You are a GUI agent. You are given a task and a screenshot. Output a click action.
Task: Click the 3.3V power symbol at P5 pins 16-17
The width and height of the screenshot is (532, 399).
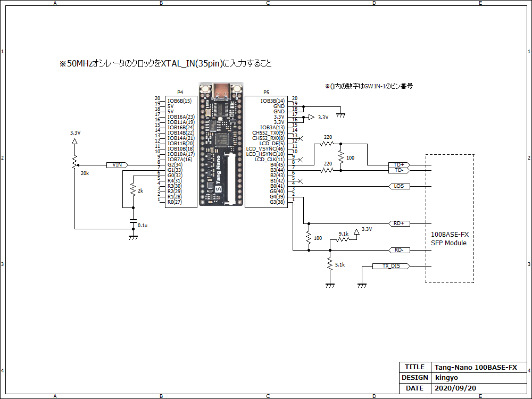click(x=311, y=118)
